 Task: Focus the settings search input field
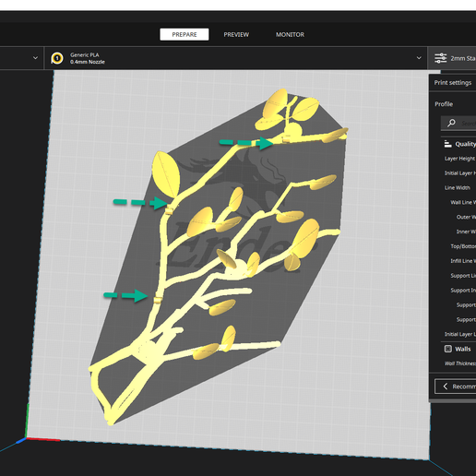tap(458, 123)
